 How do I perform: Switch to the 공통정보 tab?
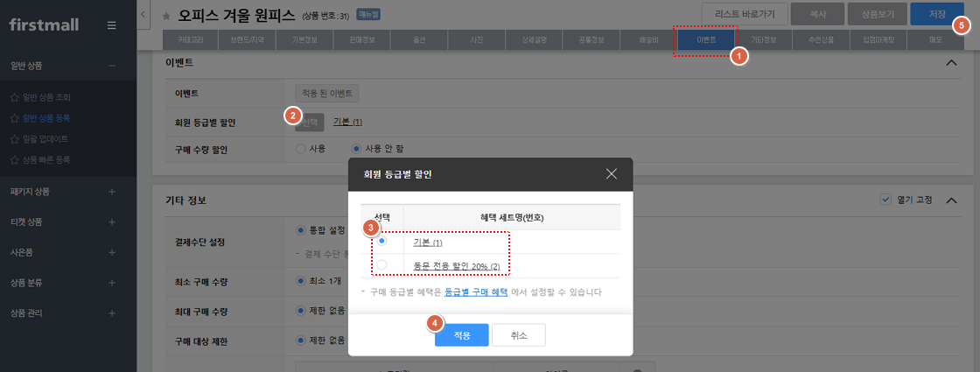pyautogui.click(x=591, y=39)
